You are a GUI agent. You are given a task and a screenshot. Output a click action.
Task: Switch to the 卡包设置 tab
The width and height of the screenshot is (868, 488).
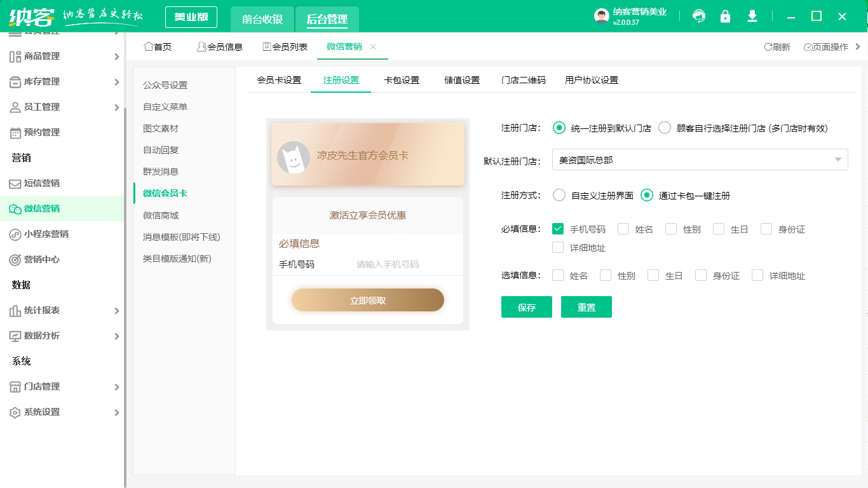click(402, 80)
